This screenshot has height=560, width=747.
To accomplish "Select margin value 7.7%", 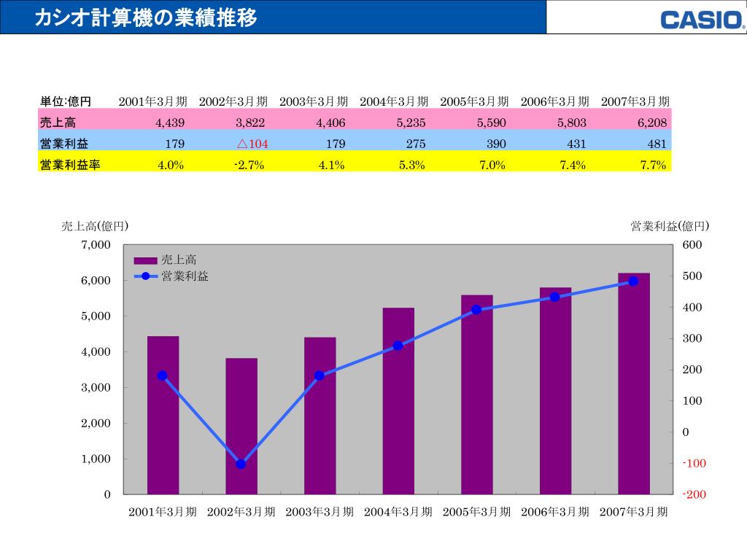I will pyautogui.click(x=653, y=166).
